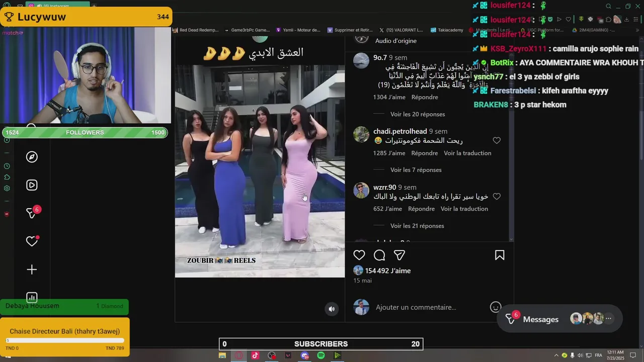Like chadi.petrolhead's comment
The image size is (644, 362).
pyautogui.click(x=497, y=141)
